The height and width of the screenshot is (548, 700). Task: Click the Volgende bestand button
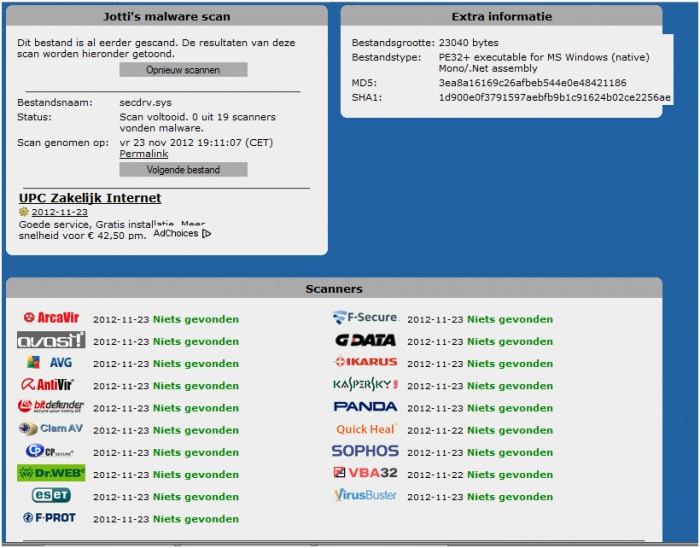pyautogui.click(x=183, y=170)
